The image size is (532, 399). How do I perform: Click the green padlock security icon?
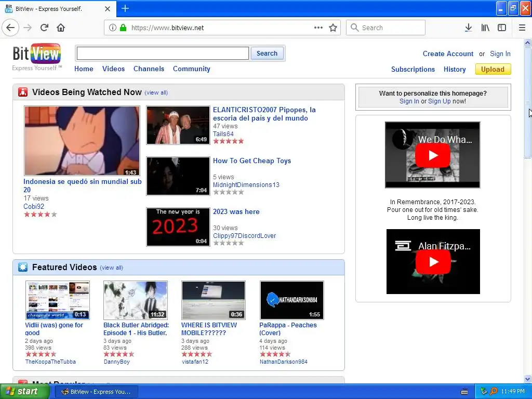pyautogui.click(x=123, y=28)
